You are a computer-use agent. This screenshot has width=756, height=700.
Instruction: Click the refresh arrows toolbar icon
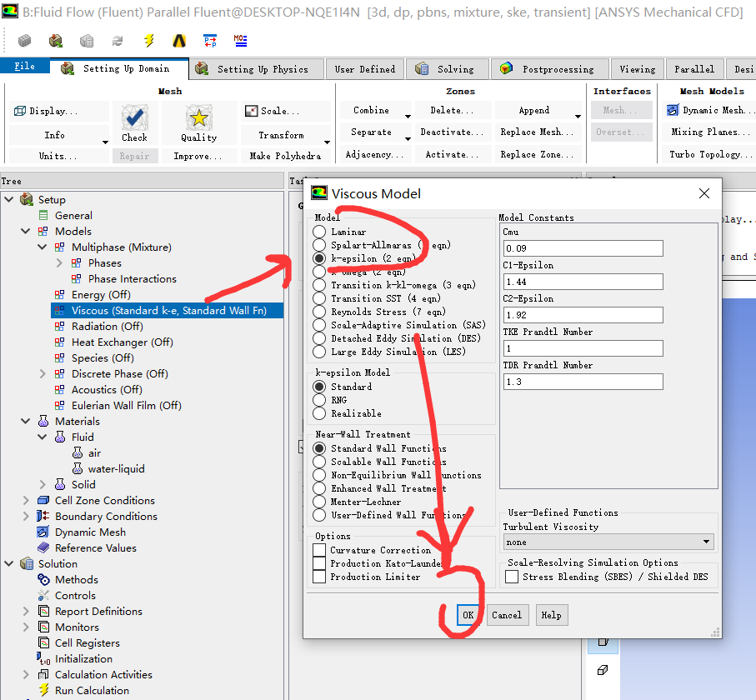click(118, 41)
